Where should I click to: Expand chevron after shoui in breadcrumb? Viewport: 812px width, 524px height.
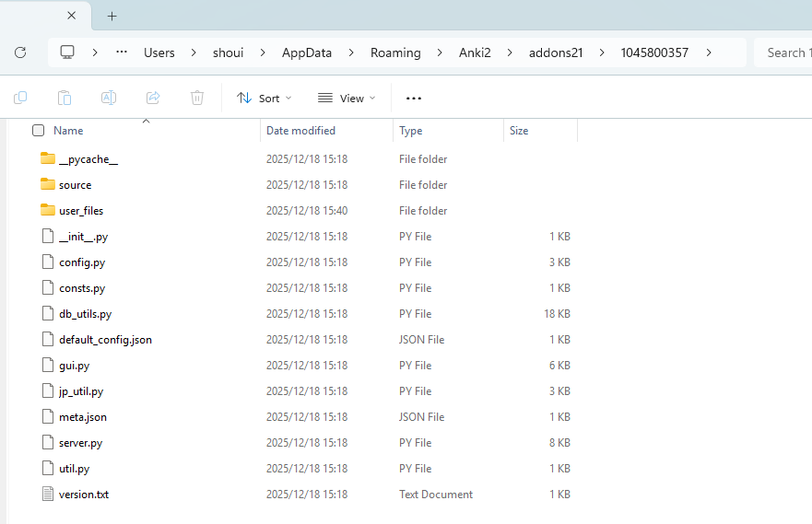click(x=263, y=52)
